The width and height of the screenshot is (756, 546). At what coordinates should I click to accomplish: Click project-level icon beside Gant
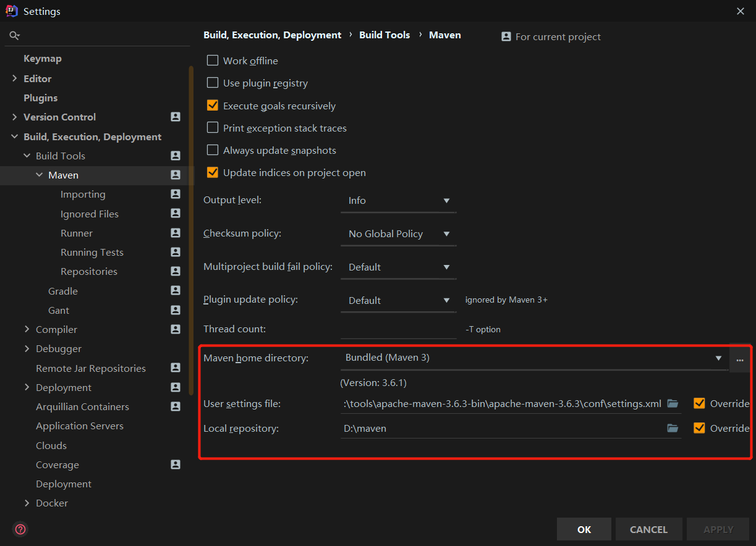coord(176,310)
